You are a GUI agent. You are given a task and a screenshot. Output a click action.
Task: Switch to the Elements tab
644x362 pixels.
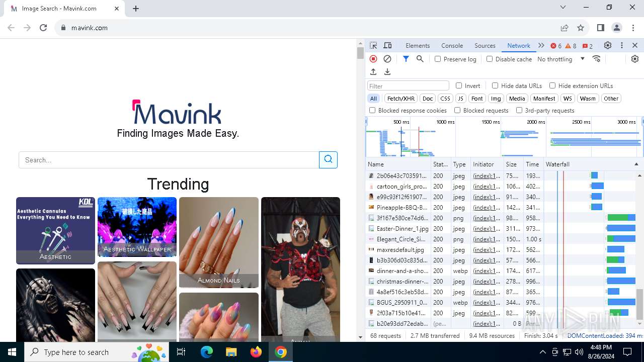coord(418,45)
